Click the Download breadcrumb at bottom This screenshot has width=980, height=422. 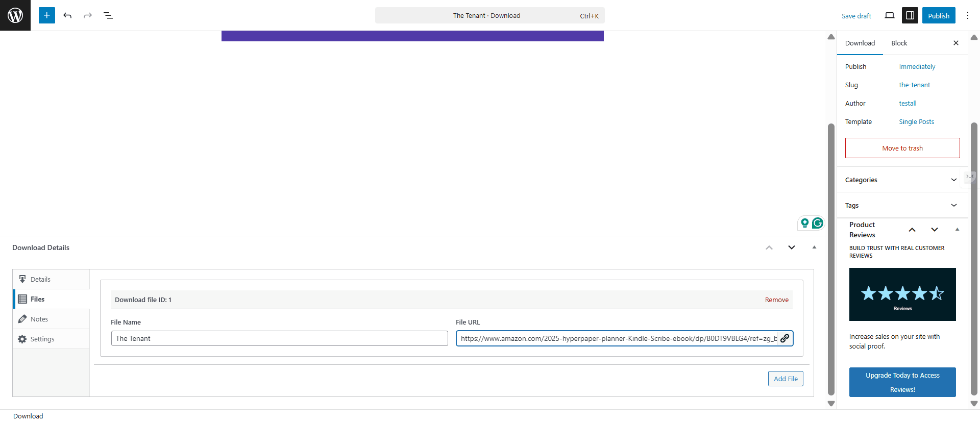pyautogui.click(x=28, y=416)
